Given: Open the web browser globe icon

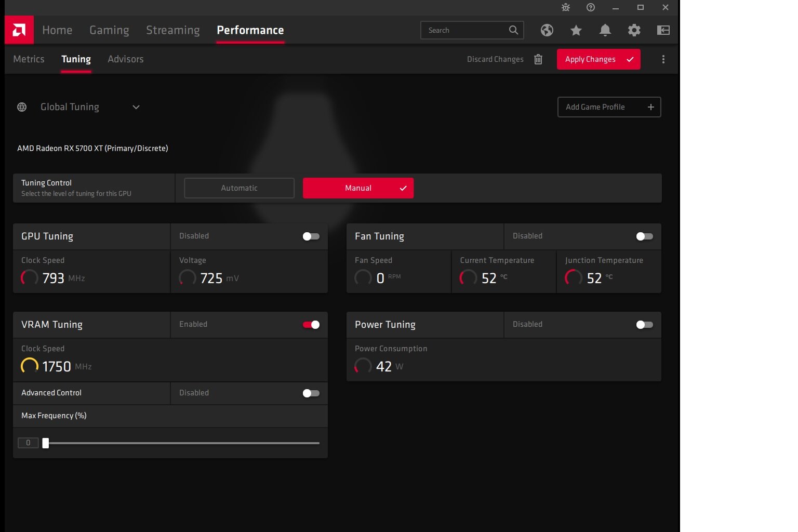Looking at the screenshot, I should point(547,30).
